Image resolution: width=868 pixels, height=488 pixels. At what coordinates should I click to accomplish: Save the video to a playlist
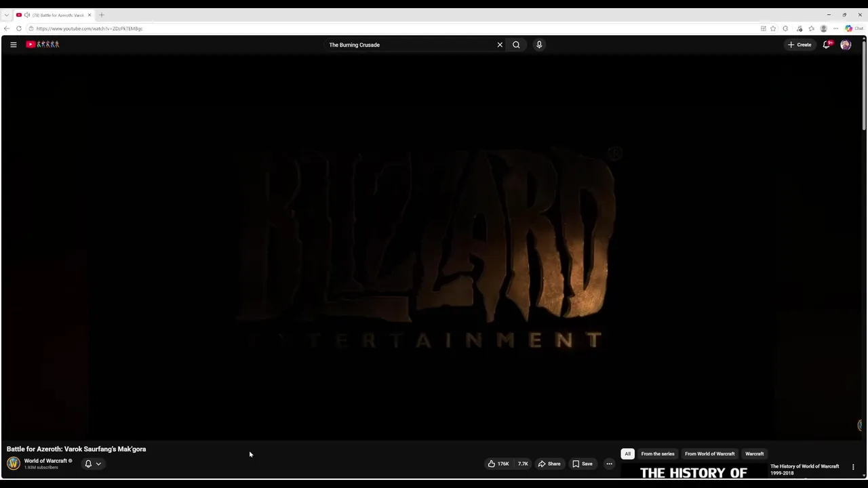[x=583, y=464]
